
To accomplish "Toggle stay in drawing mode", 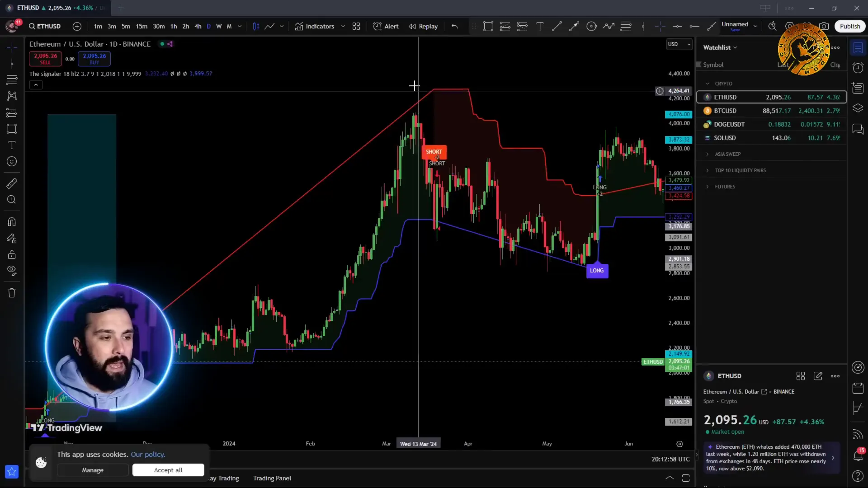I will click(12, 238).
